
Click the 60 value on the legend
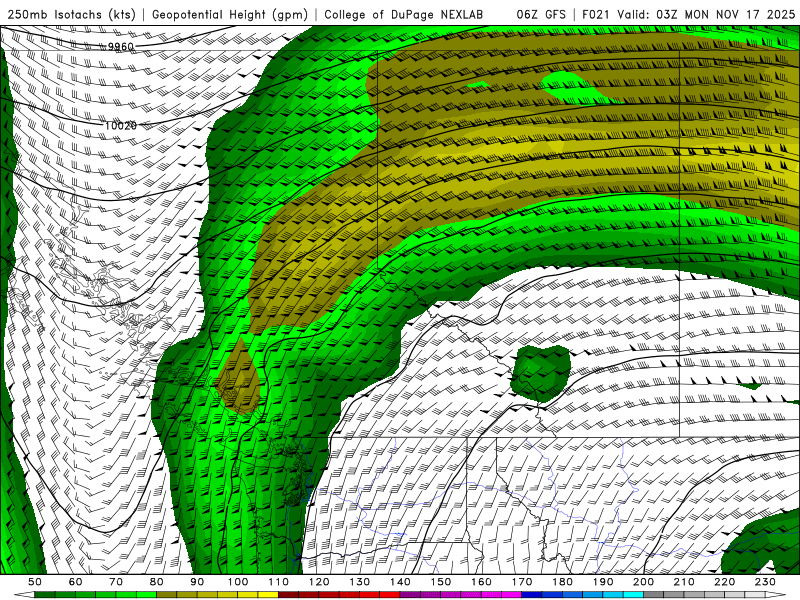(x=75, y=582)
